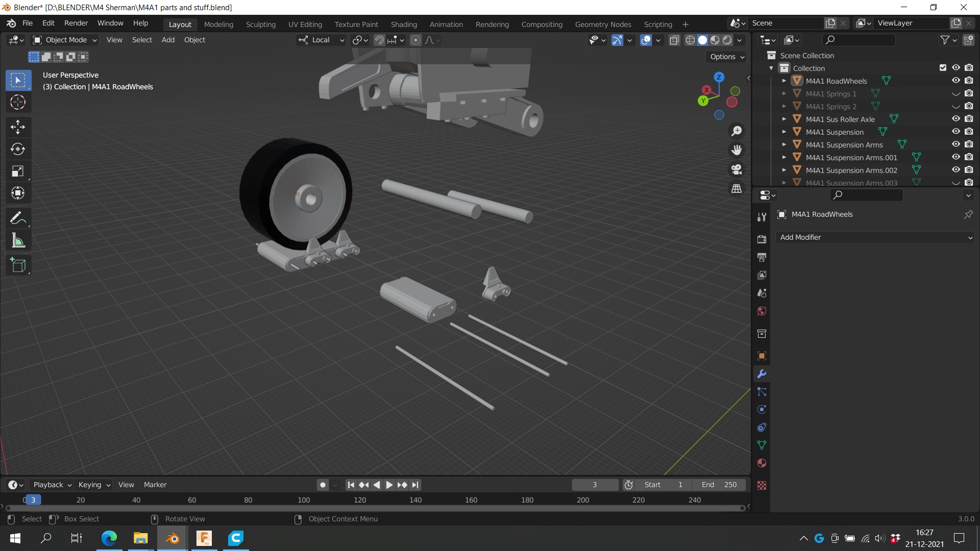Open Microsoft Edge from the taskbar

tap(109, 538)
